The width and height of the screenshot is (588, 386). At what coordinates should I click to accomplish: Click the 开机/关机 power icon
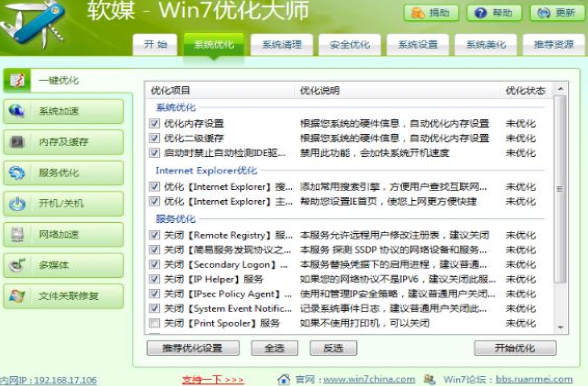pos(17,204)
